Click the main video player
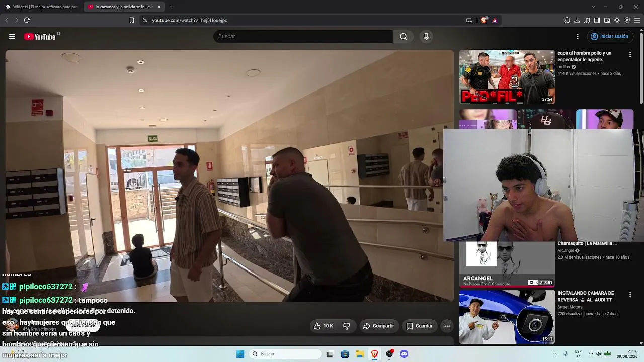644x362 pixels. tap(229, 176)
